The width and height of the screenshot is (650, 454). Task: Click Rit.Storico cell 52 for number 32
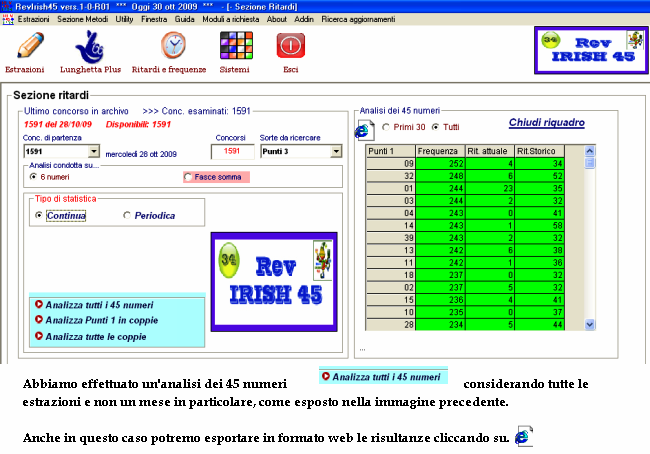click(x=539, y=176)
